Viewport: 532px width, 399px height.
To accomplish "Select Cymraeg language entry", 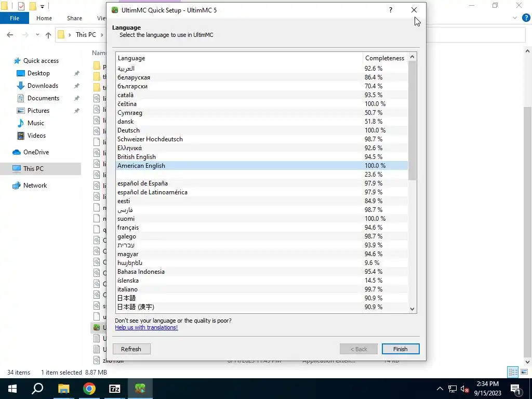I will [262, 113].
